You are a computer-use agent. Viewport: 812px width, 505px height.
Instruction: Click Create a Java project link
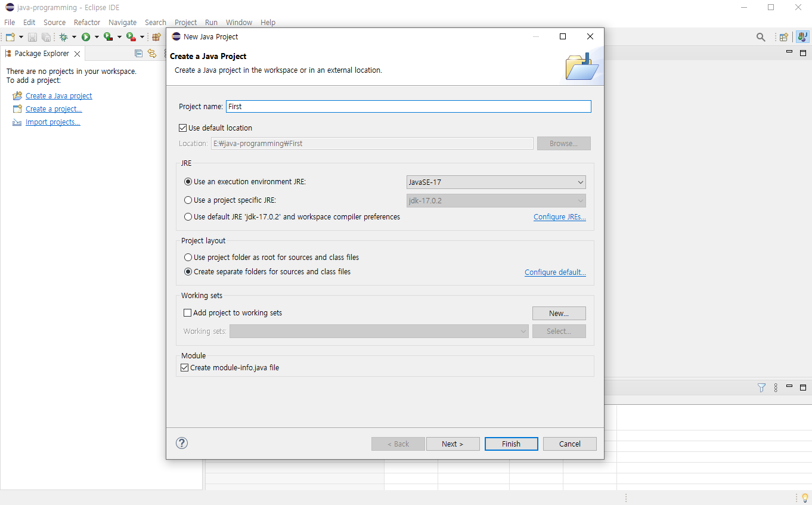point(59,95)
